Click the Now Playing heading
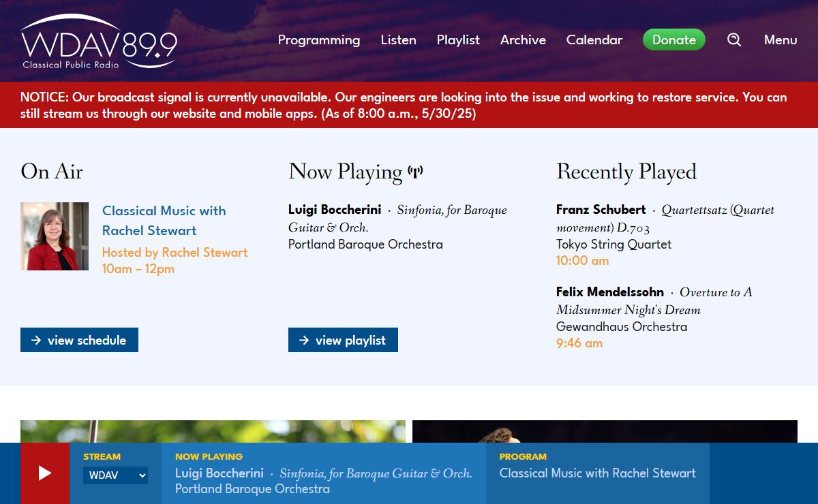This screenshot has width=818, height=504. pyautogui.click(x=346, y=172)
